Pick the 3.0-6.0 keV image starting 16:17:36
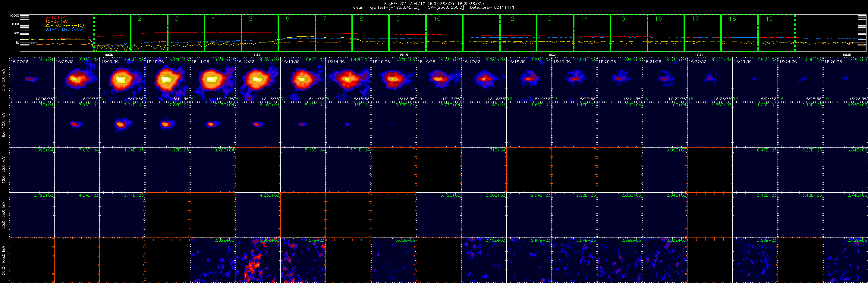 coord(484,79)
